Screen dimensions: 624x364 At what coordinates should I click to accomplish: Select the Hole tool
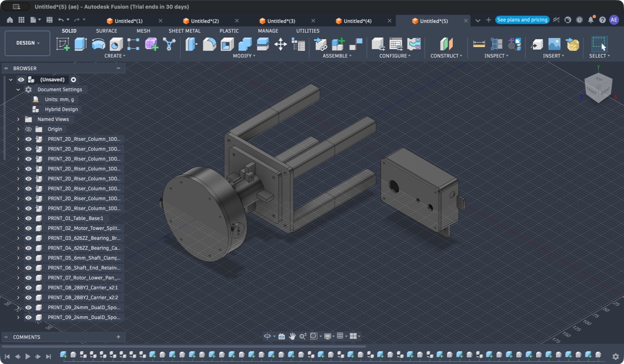(116, 44)
